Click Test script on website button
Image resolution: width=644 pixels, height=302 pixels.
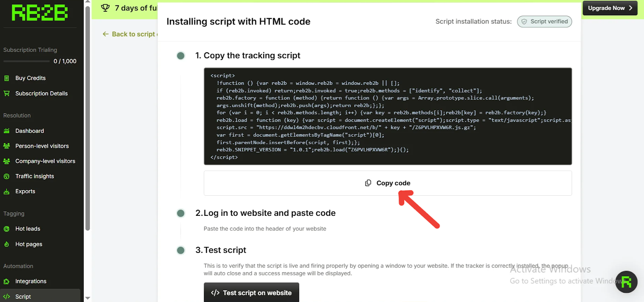[251, 293]
